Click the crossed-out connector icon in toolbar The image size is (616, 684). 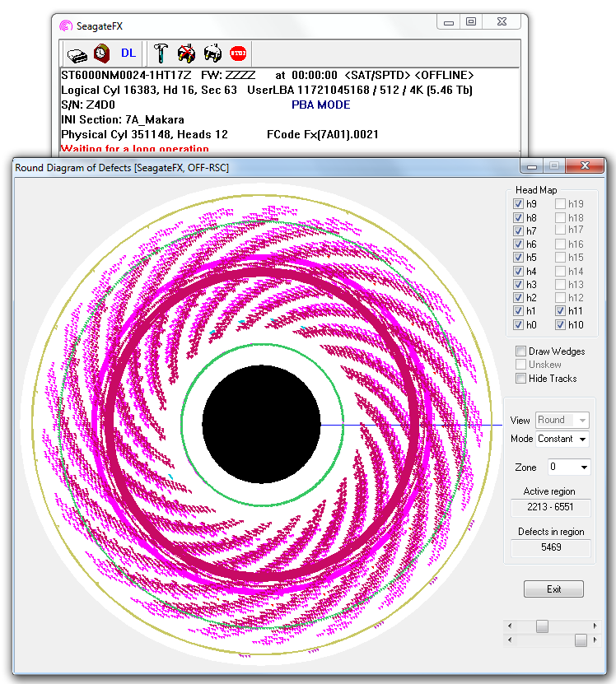[186, 54]
